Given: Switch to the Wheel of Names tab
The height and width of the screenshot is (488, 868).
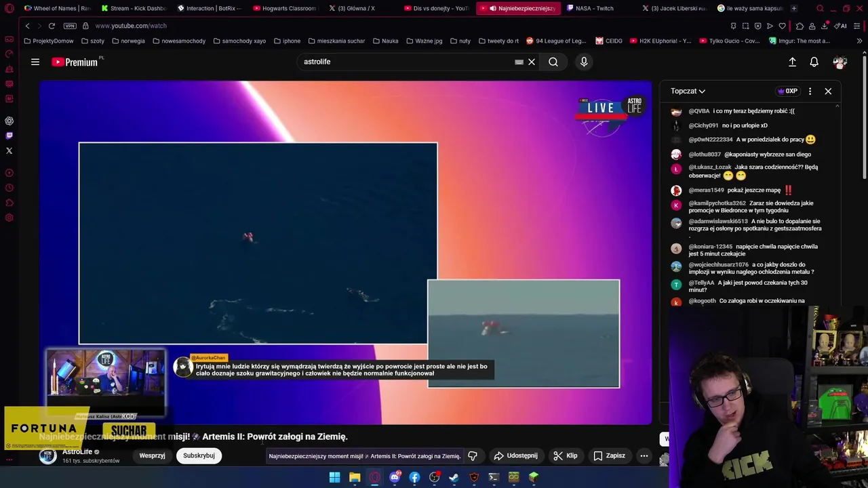Looking at the screenshot, I should click(57, 8).
